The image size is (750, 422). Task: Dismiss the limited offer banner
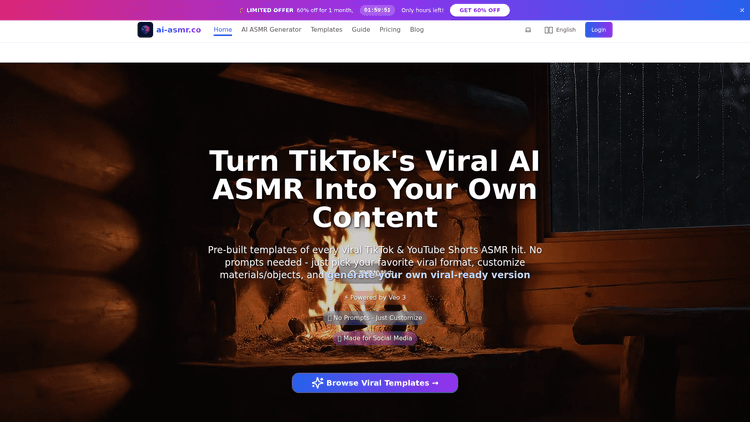(742, 10)
